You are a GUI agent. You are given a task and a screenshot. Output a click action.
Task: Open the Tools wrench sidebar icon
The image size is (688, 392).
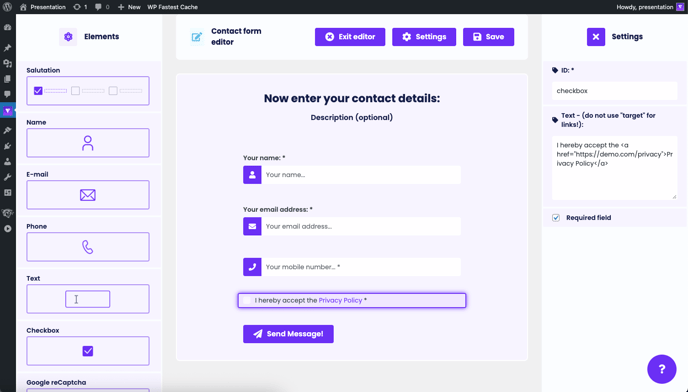point(7,177)
